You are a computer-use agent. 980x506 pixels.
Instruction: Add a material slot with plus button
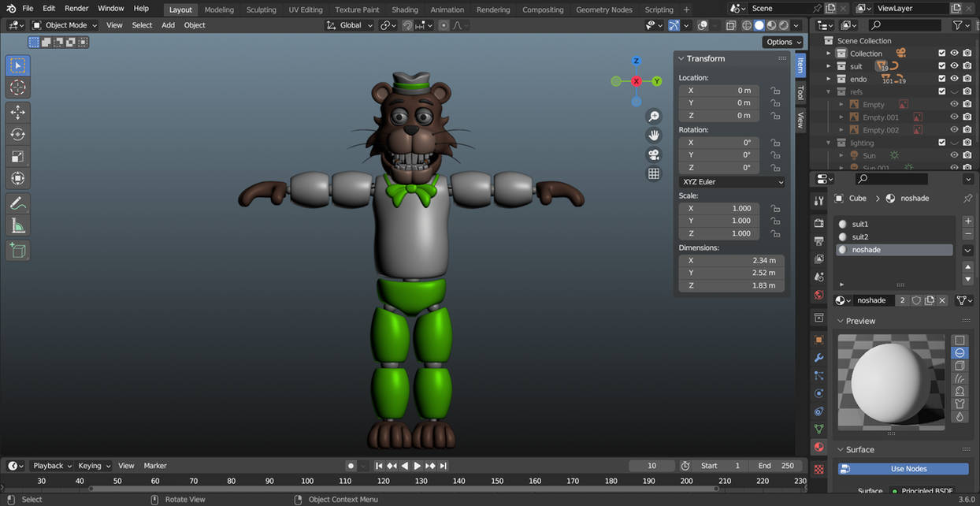(968, 221)
